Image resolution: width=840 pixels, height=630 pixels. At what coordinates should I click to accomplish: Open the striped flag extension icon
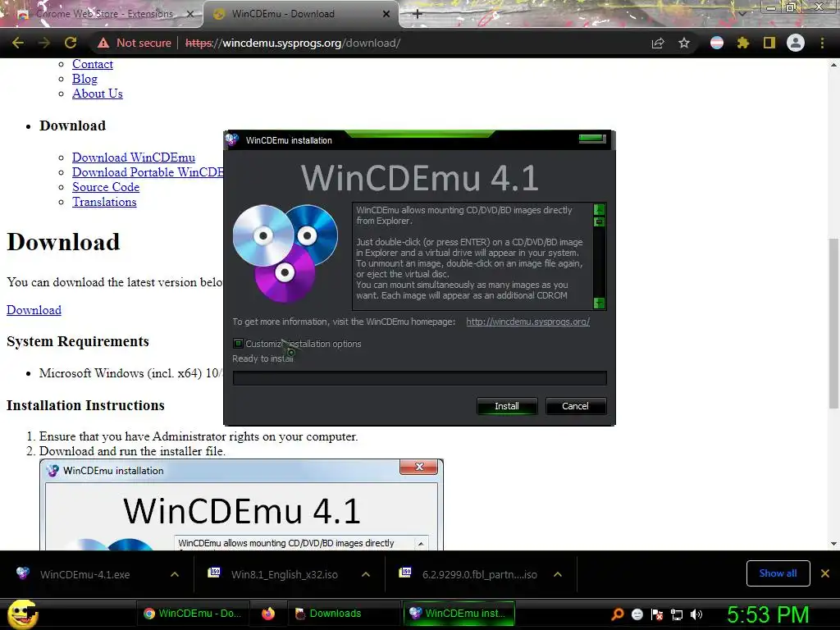(717, 43)
